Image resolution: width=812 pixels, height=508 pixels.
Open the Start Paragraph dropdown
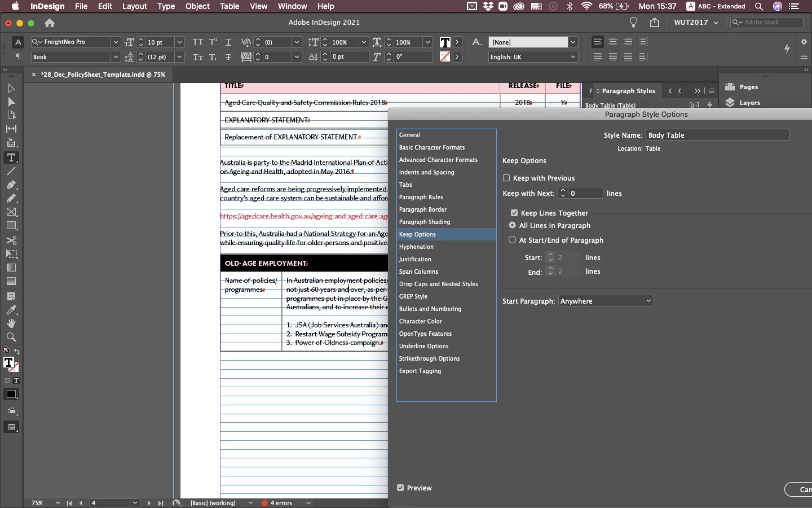pos(606,301)
